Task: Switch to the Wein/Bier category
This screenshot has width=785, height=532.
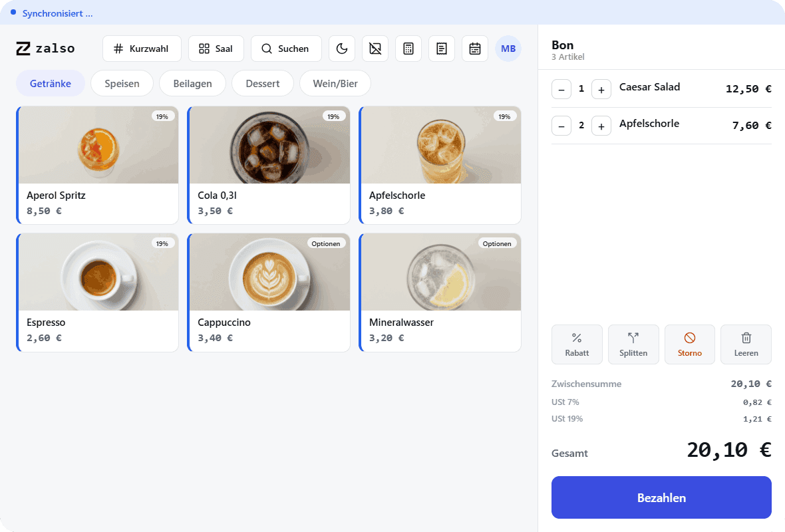Action: click(x=335, y=84)
